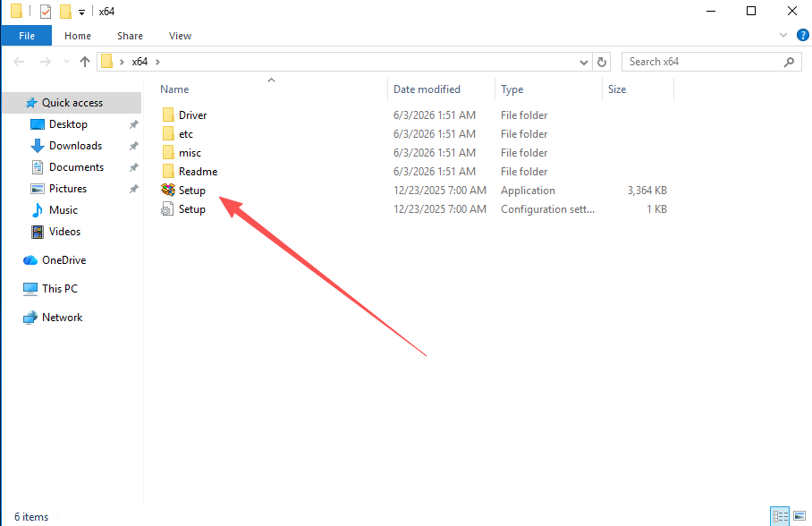Switch to the Home ribbon tab
The image size is (812, 526).
78,36
